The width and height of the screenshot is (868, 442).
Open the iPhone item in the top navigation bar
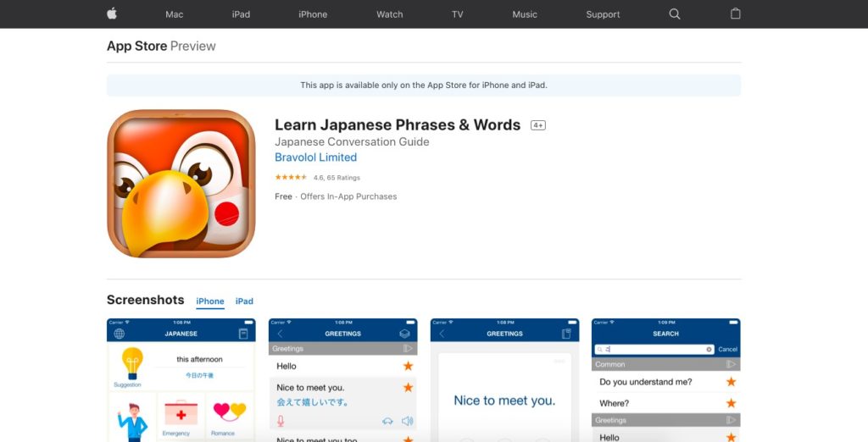click(x=313, y=14)
